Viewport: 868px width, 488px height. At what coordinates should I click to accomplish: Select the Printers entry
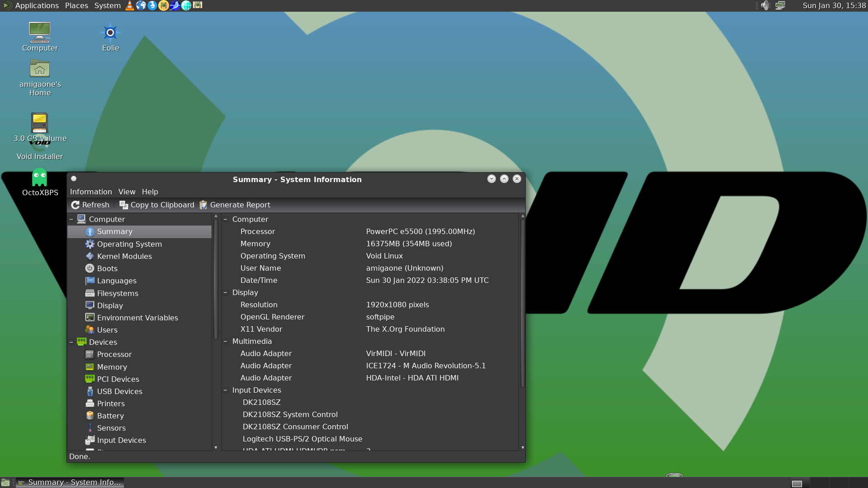click(139, 404)
